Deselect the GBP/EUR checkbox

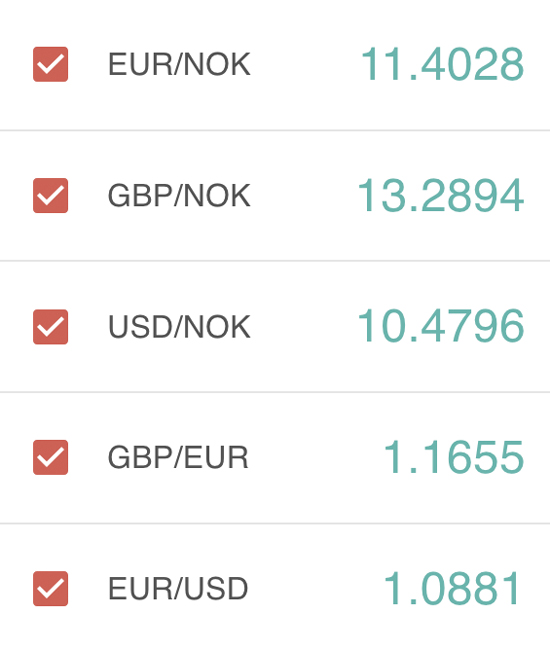tap(51, 457)
